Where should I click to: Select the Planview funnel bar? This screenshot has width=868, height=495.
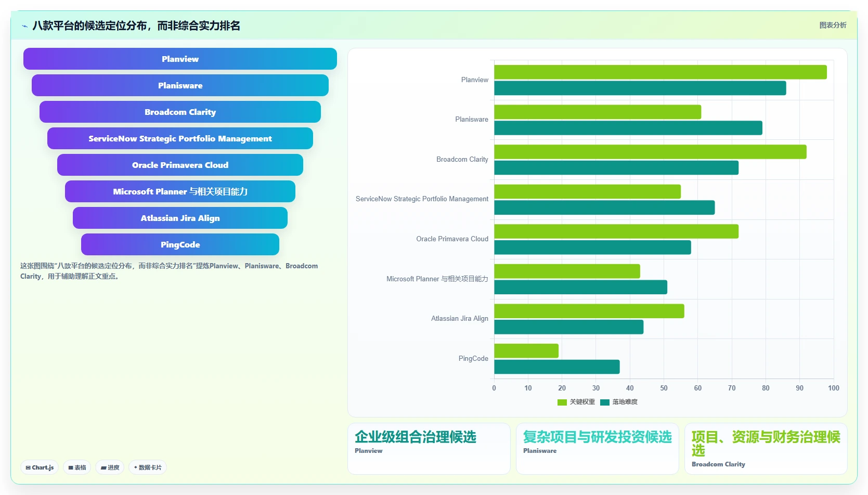coord(180,59)
